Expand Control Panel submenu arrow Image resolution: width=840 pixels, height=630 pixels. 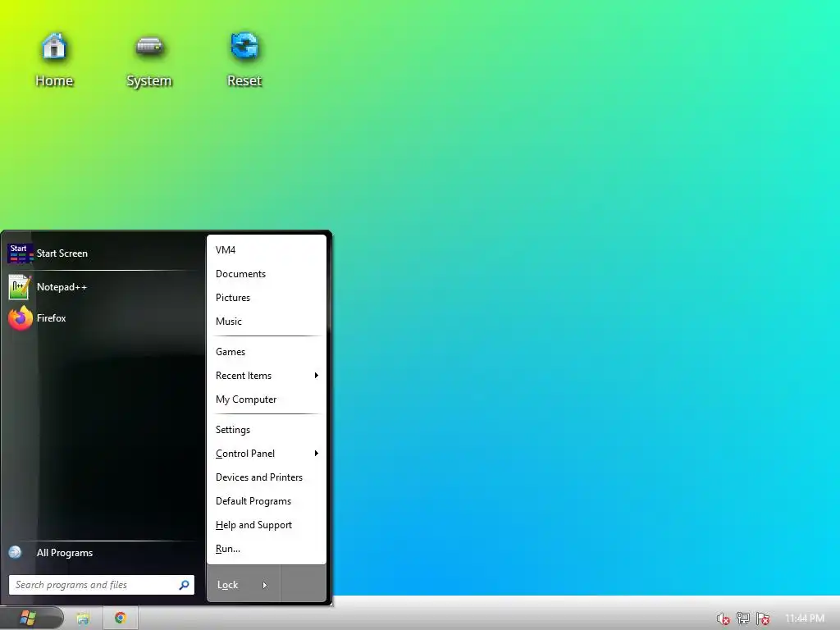tap(316, 453)
